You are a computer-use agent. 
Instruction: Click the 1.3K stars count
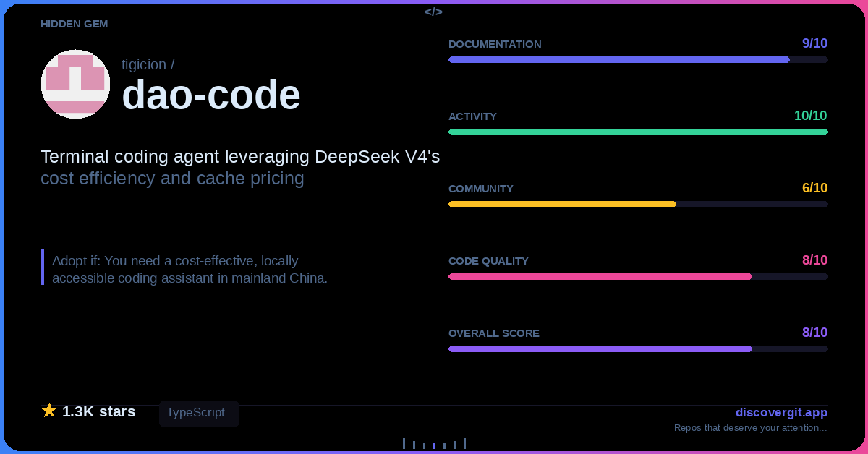coord(99,411)
